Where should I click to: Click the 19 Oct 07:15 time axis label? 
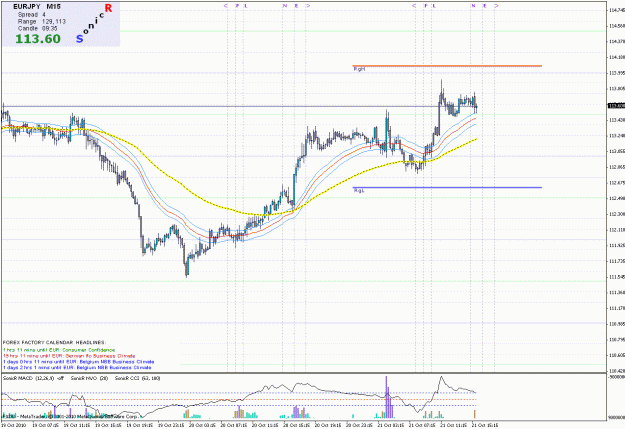click(x=45, y=425)
